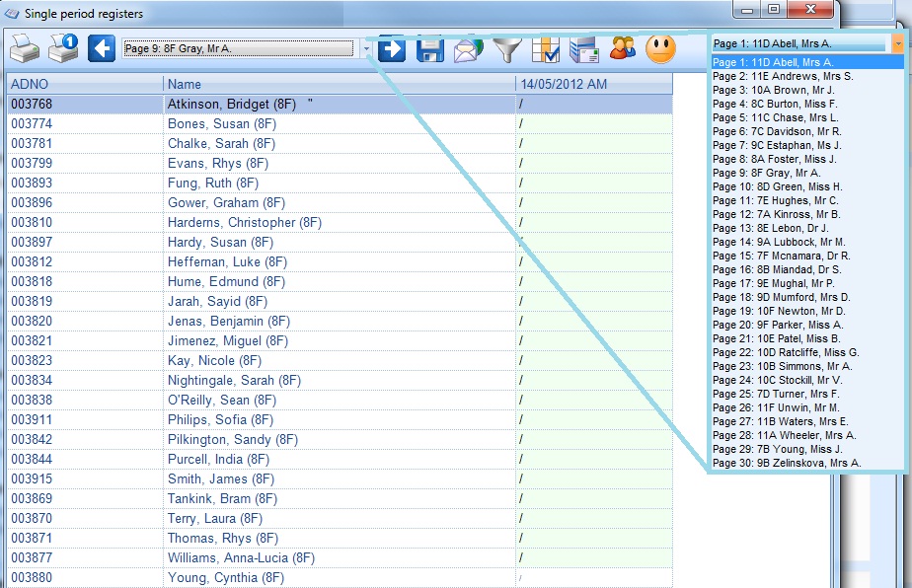Click the funnel filter icon
Image resolution: width=912 pixels, height=588 pixels.
(x=507, y=49)
